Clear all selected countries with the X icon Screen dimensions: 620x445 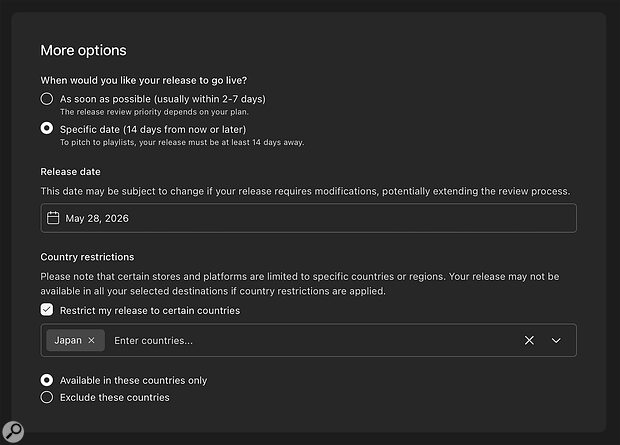point(529,340)
